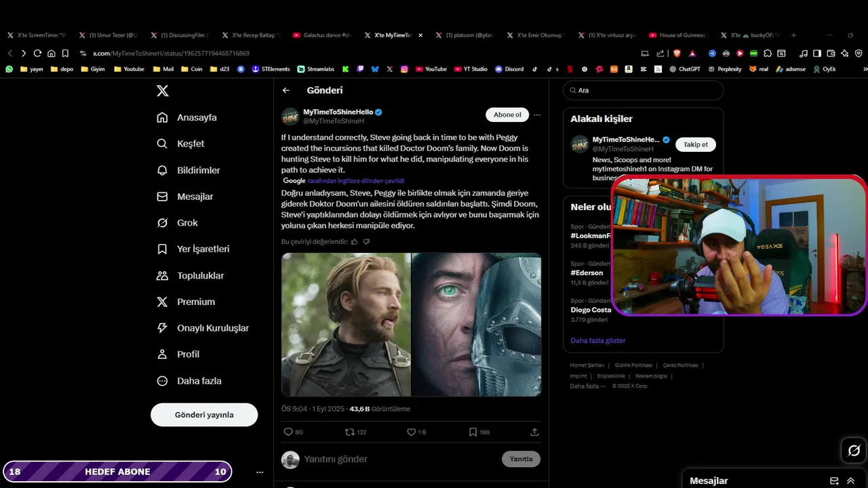Click the Yanıtını gönder reply field
Screen dimensions: 868x488
pos(400,460)
